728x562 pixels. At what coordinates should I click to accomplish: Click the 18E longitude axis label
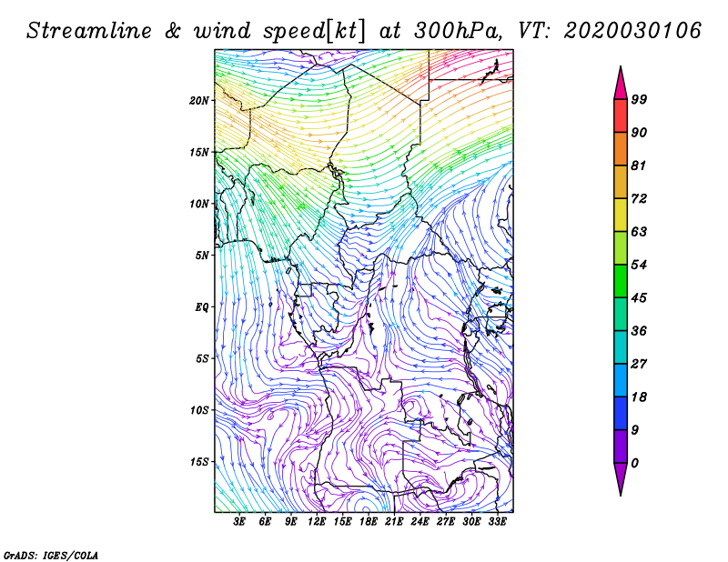[368, 521]
